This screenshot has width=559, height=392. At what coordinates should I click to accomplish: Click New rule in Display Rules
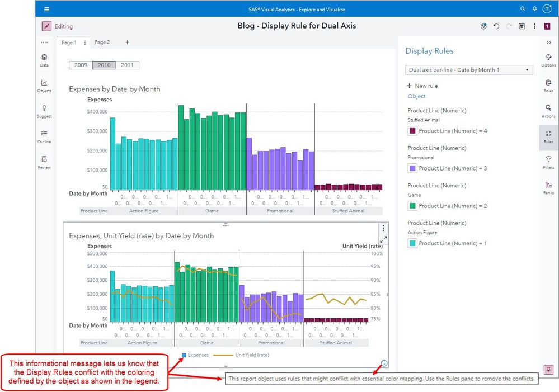click(422, 86)
